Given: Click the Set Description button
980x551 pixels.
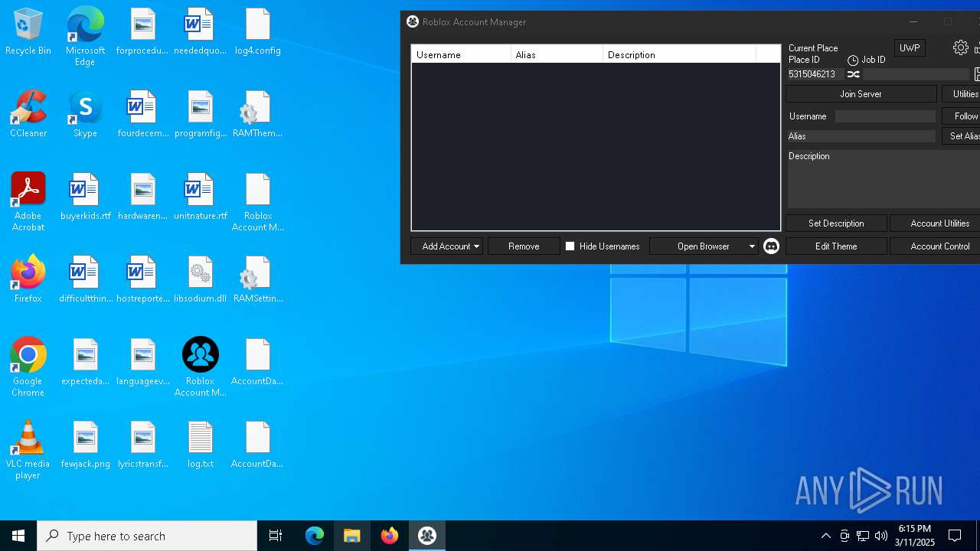Looking at the screenshot, I should coord(836,223).
